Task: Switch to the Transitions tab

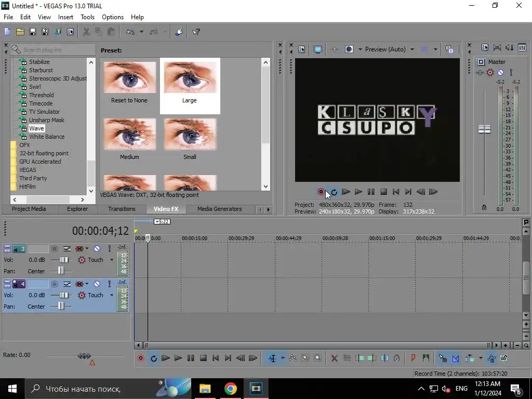Action: click(122, 209)
